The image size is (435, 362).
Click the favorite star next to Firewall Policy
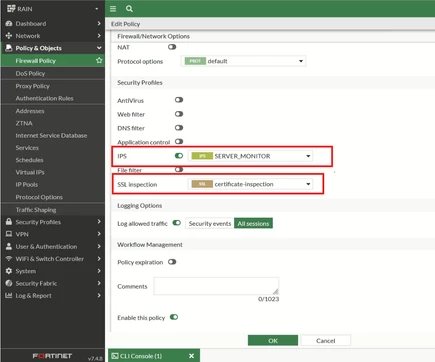99,60
